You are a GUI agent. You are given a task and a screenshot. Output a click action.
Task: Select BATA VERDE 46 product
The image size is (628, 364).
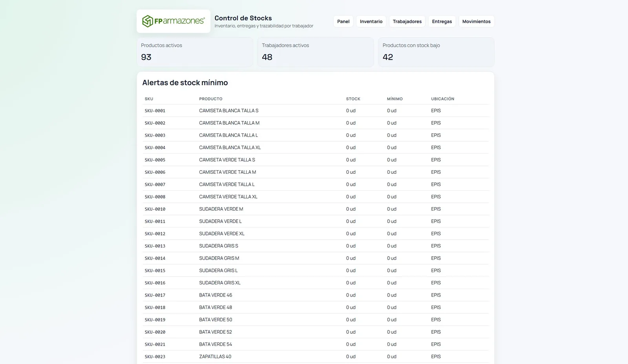(x=215, y=295)
